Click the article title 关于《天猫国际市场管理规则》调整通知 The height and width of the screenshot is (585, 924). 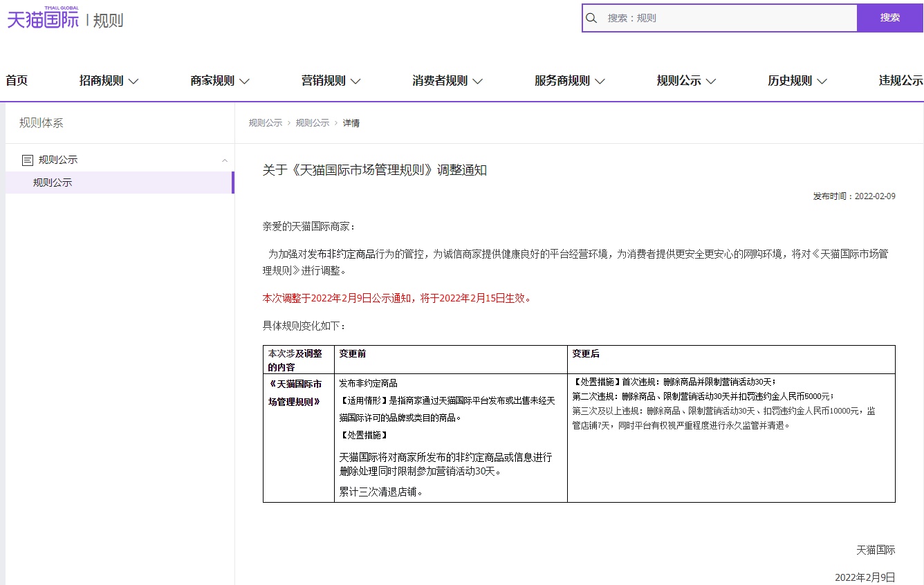tap(375, 170)
